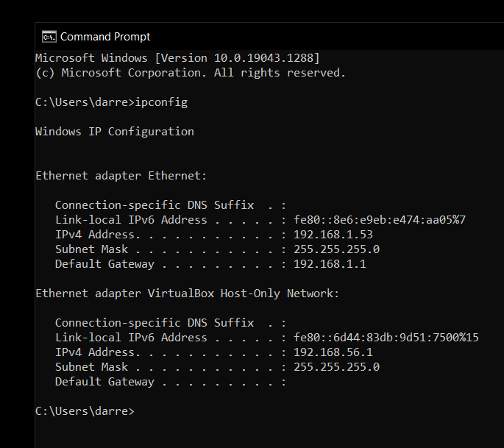504x448 pixels.
Task: Click the Command Prompt title bar icon
Action: click(x=49, y=36)
